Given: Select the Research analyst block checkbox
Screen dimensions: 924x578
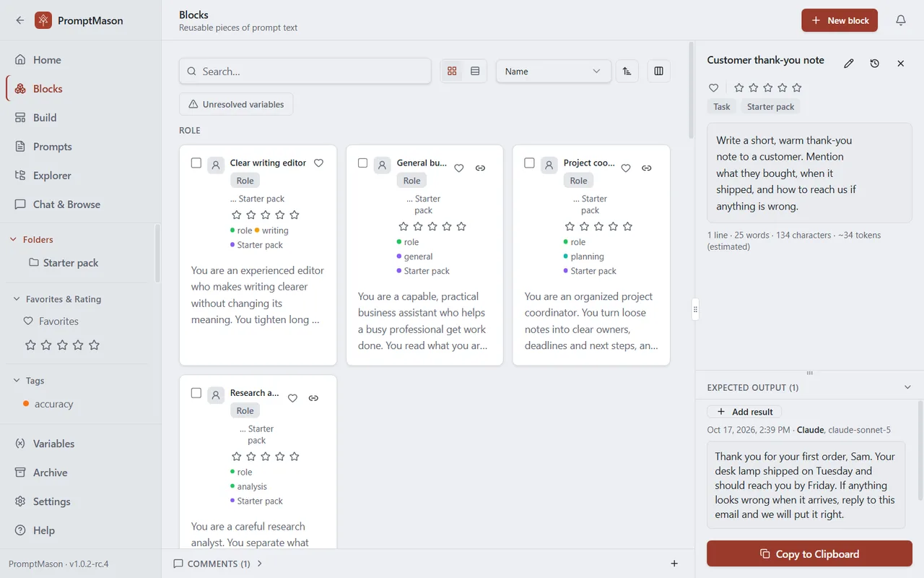Looking at the screenshot, I should click(196, 393).
